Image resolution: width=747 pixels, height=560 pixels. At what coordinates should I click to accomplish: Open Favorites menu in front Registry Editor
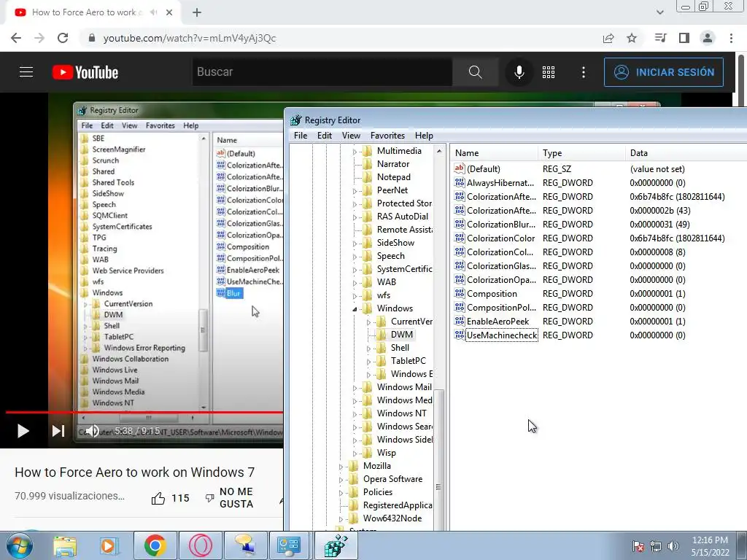point(387,136)
